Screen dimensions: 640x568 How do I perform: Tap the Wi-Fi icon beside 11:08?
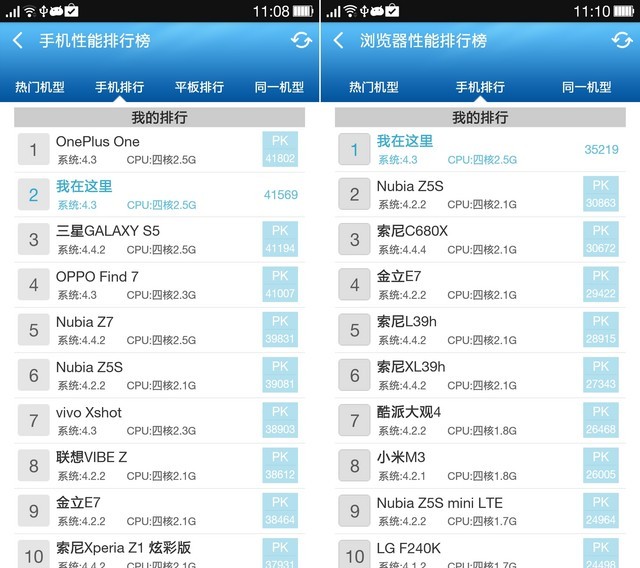tap(30, 11)
